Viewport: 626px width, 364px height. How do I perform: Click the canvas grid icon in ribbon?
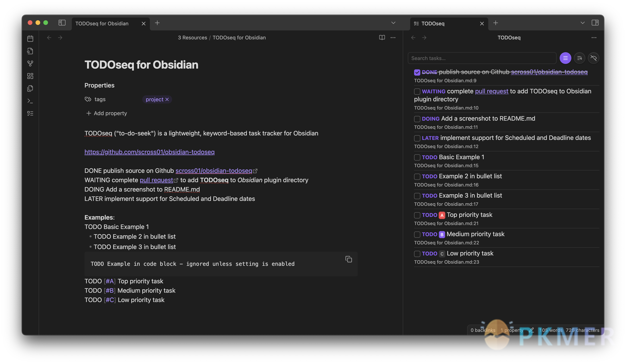(30, 76)
